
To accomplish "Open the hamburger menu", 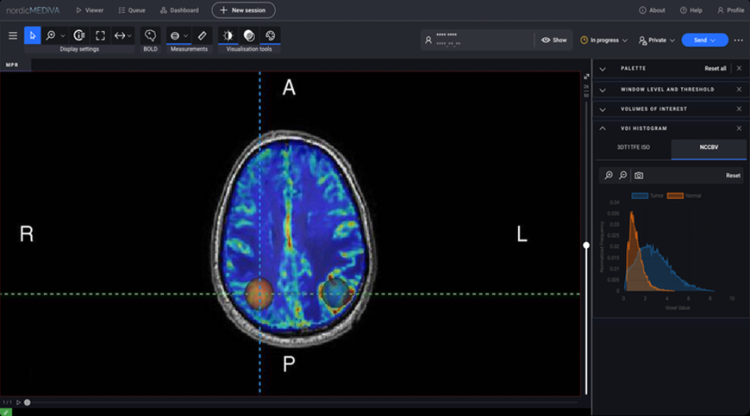I will click(x=12, y=35).
